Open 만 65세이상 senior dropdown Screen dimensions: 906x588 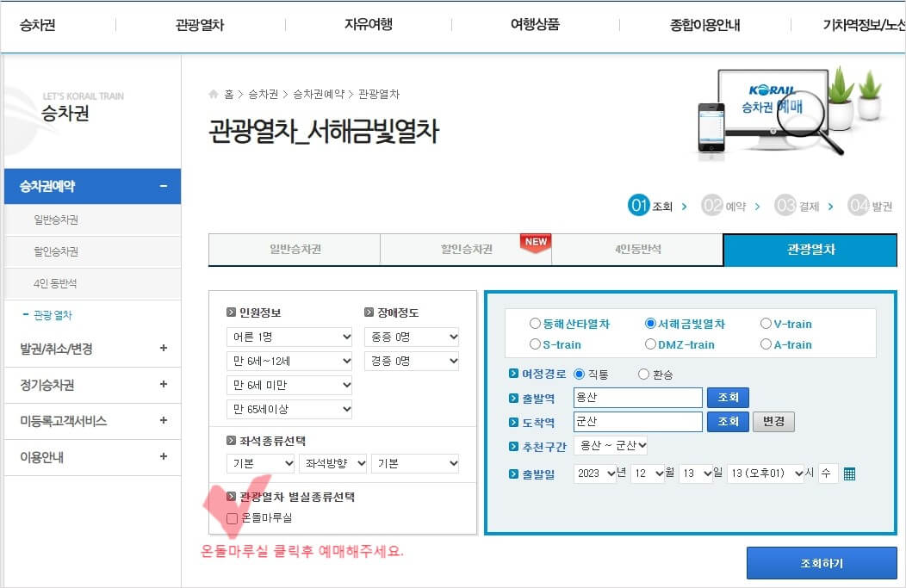tap(289, 410)
